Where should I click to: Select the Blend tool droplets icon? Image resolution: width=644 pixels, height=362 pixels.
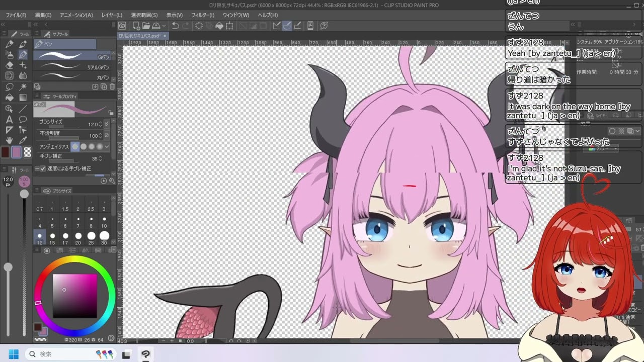(x=23, y=76)
